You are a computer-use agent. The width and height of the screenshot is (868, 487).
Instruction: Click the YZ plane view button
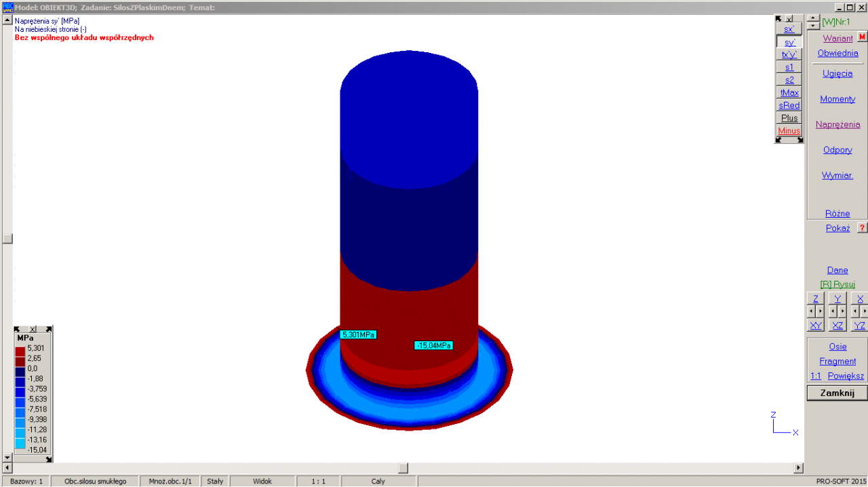[859, 326]
